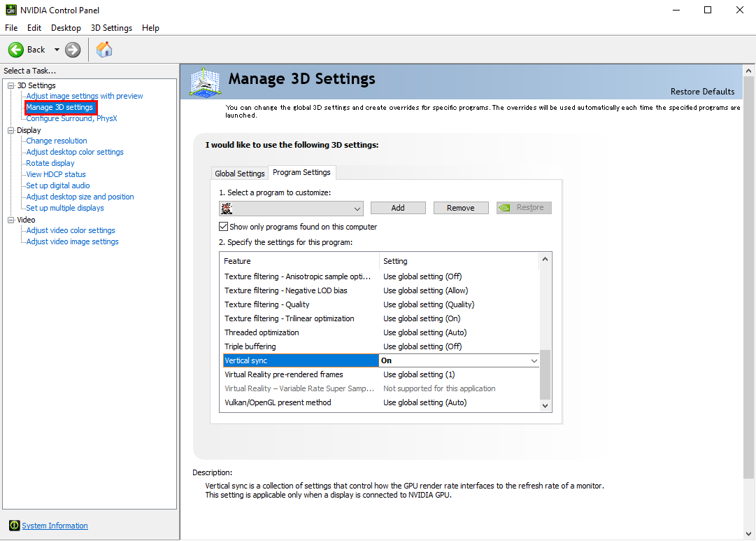Click the program icon in the selection combo box
This screenshot has width=756, height=541.
click(x=227, y=209)
